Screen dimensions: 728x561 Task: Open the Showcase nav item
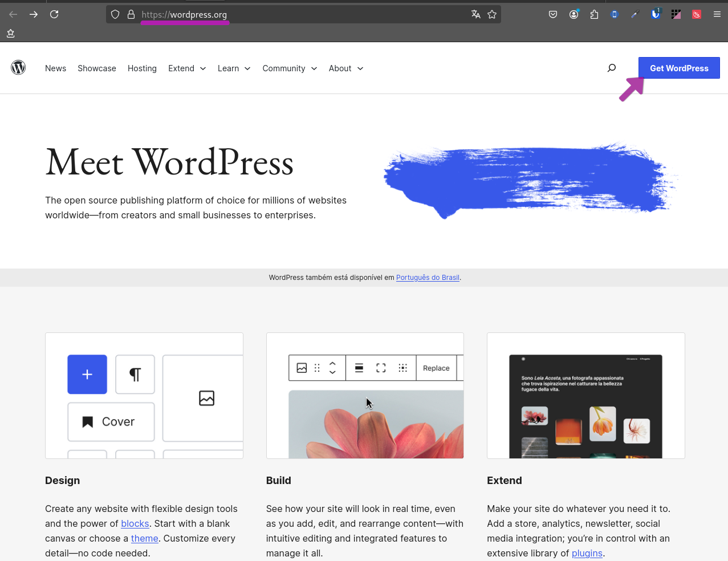[x=97, y=68]
